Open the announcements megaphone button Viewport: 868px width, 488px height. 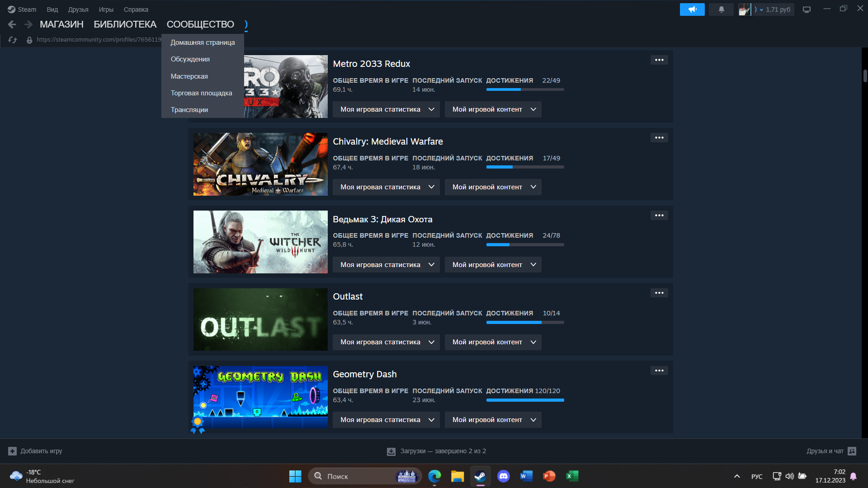tap(692, 9)
